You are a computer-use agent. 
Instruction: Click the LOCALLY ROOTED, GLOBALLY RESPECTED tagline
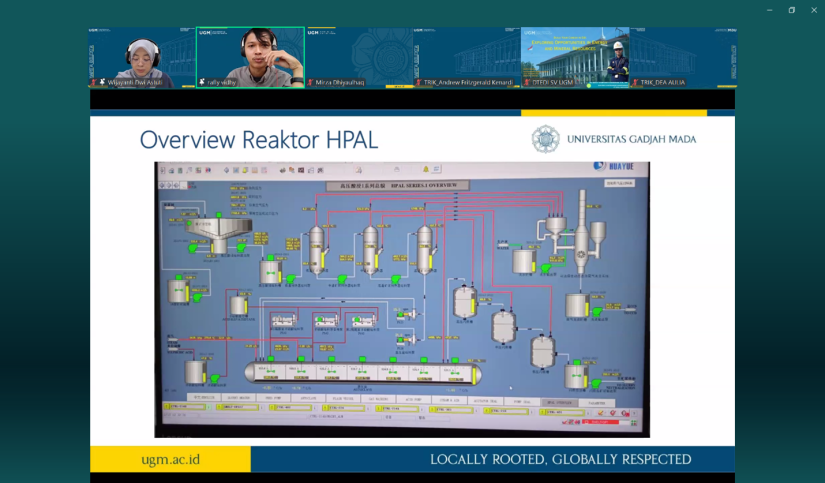(561, 459)
